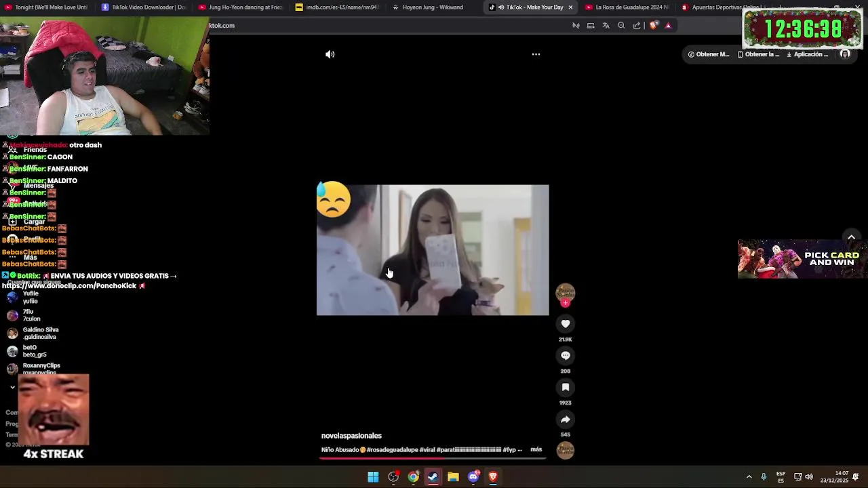868x488 pixels.
Task: Switch to the La Rosa de Guadalupe tab
Action: 627,7
